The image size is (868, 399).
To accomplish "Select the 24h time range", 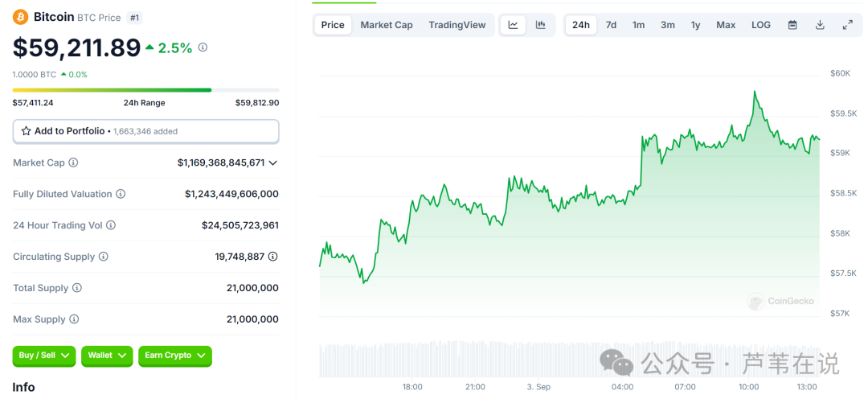I will 581,25.
